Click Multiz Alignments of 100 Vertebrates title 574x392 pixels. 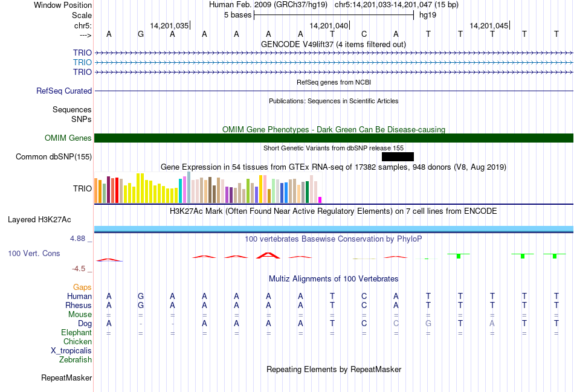[x=334, y=279]
